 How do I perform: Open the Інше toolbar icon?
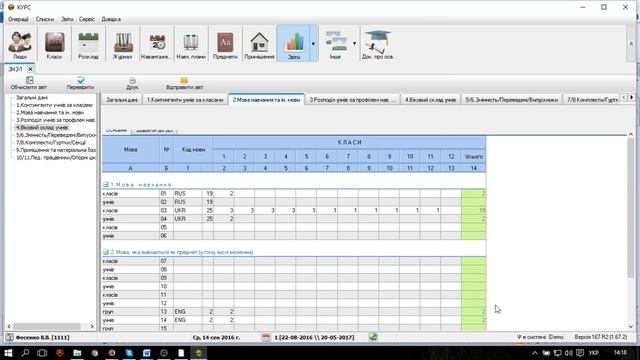click(x=335, y=44)
